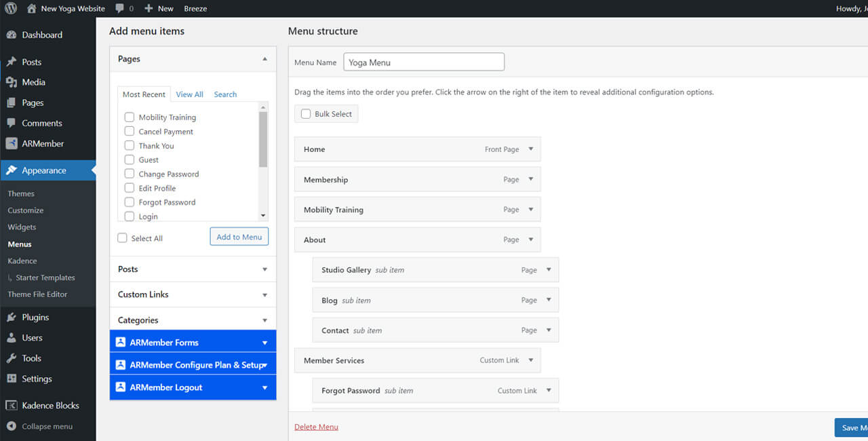Click the pages list scrollbar

click(263, 139)
